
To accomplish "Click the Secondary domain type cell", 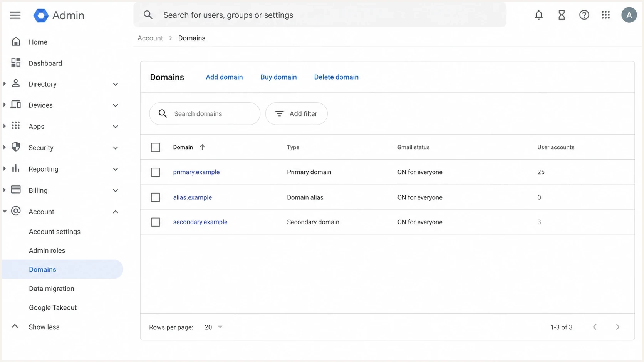I will pyautogui.click(x=313, y=222).
